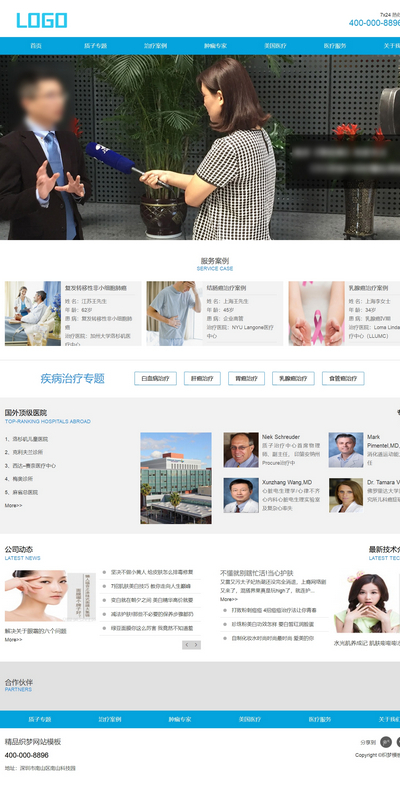Open the 不懂就别瞎忙活!当心护肤 headline
Image resolution: width=400 pixels, height=800 pixels.
(x=257, y=573)
